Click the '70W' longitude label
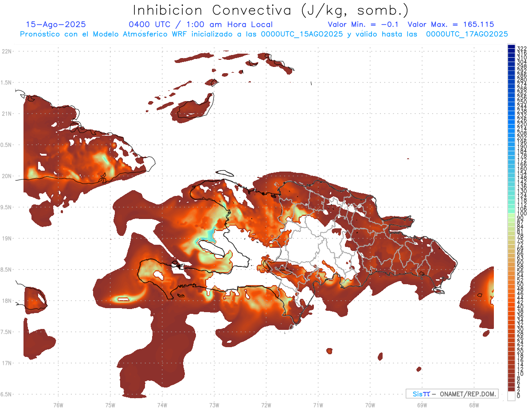Screen dimensions: 532x411 (370, 405)
